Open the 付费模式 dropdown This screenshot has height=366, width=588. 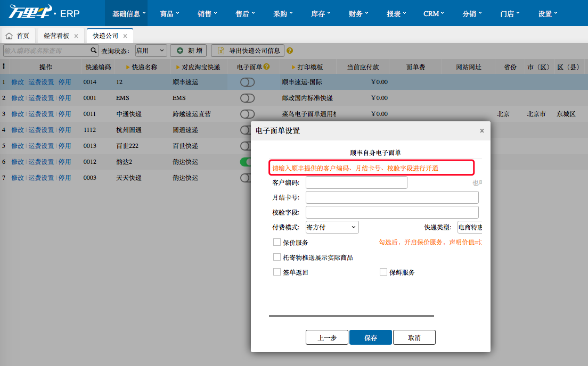[332, 227]
